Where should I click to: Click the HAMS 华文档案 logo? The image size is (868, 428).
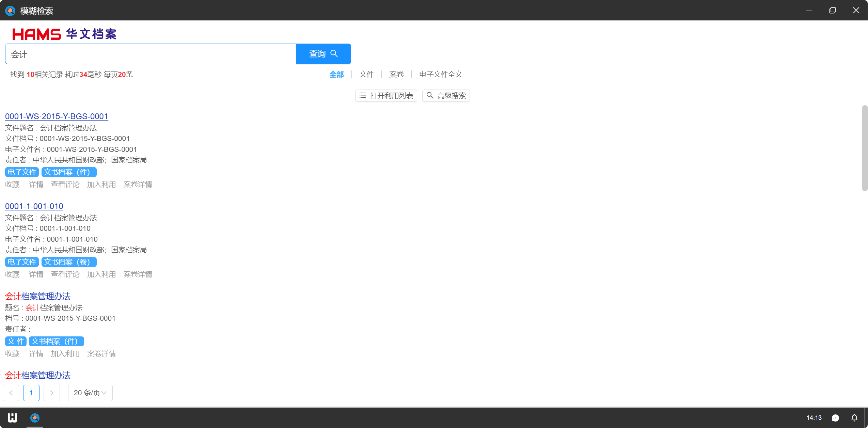[x=64, y=34]
